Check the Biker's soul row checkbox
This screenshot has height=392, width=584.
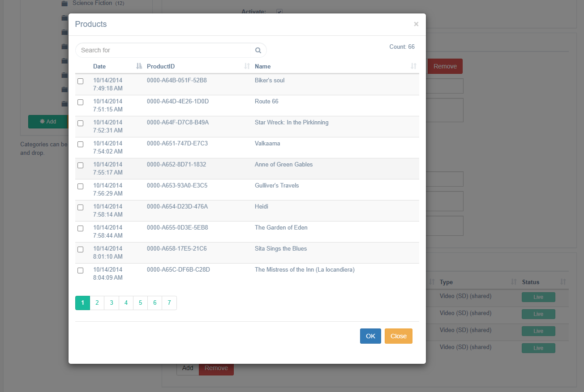point(81,81)
